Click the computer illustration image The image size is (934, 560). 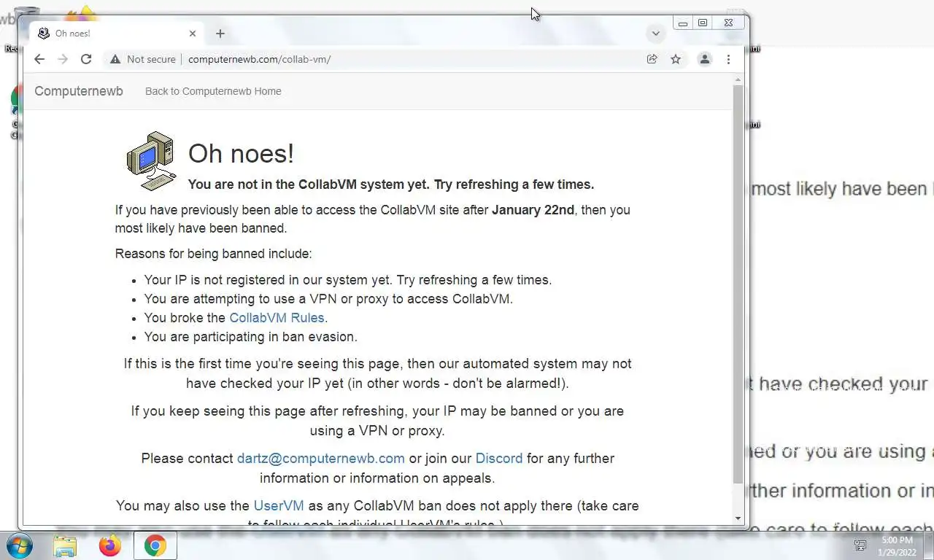[x=151, y=161]
